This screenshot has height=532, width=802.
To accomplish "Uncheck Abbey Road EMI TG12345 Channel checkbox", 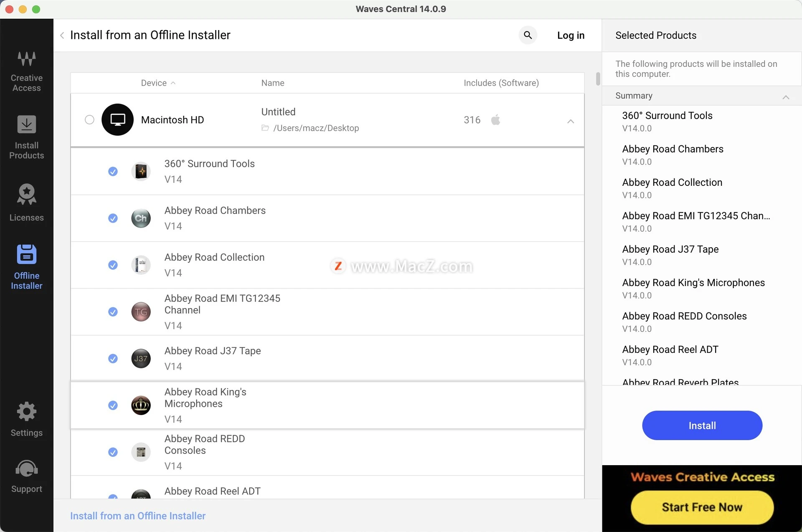I will click(x=113, y=312).
